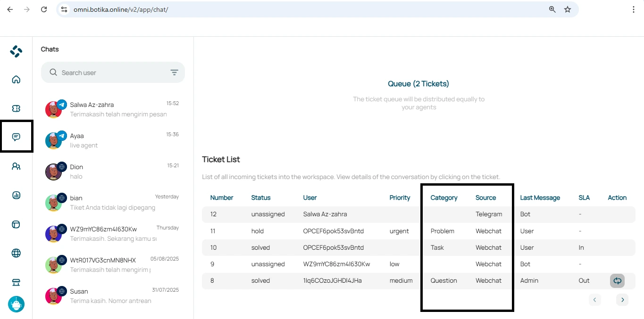Go to next ticket list page
644x319 pixels.
tap(622, 300)
